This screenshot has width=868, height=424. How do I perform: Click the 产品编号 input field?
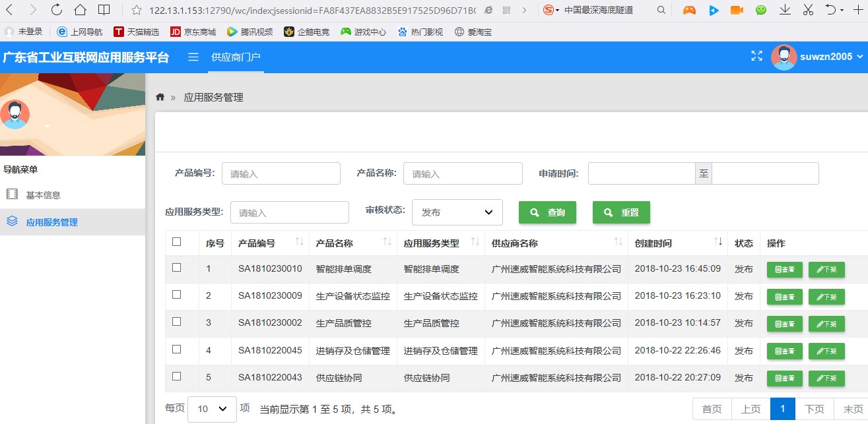click(x=281, y=174)
